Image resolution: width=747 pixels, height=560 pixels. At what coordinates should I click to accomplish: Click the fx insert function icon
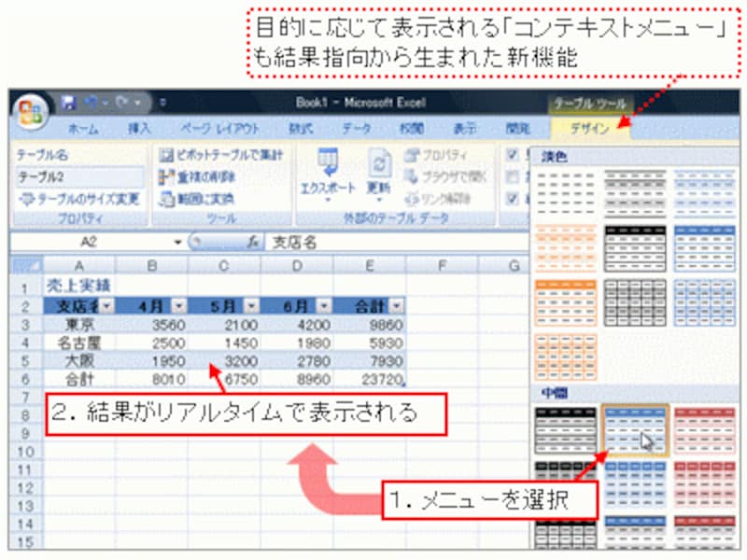[x=253, y=242]
